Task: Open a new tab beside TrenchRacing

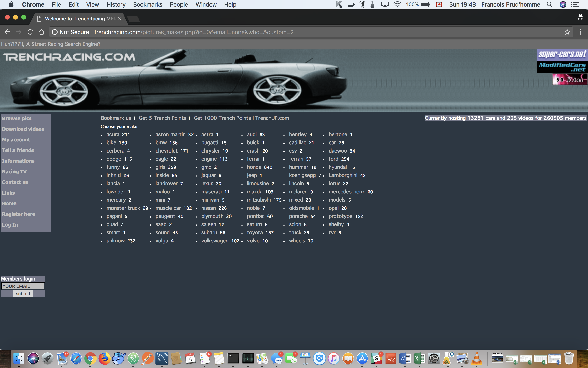Action: coord(133,19)
